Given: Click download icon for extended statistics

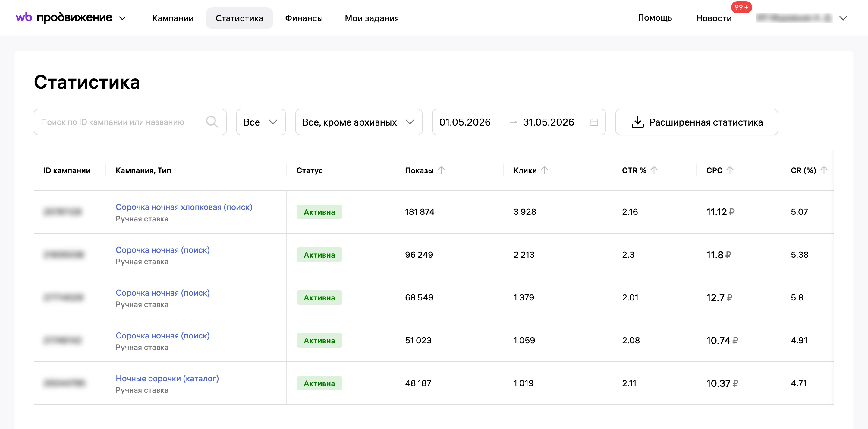Looking at the screenshot, I should [x=637, y=122].
